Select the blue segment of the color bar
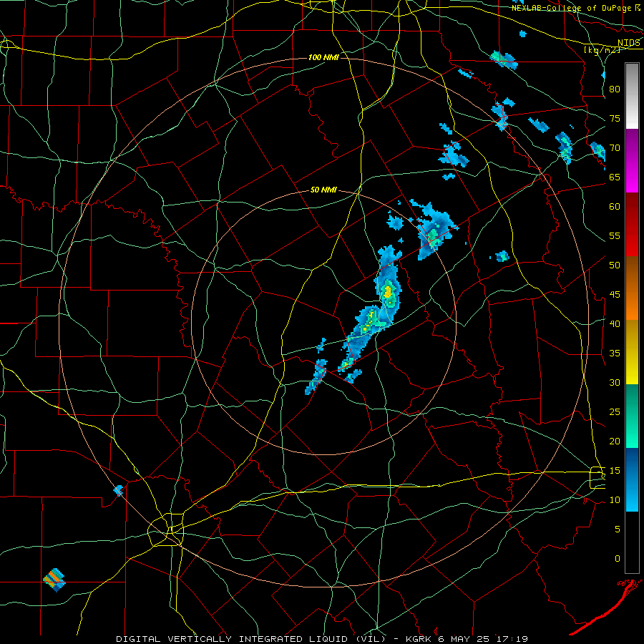Screen dimensions: 644x644 632,479
